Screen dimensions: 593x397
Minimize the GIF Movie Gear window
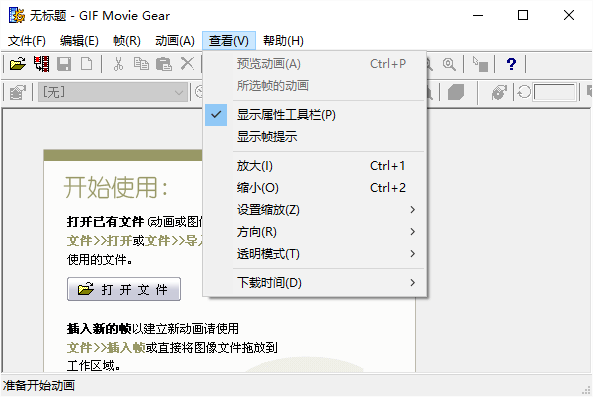478,16
